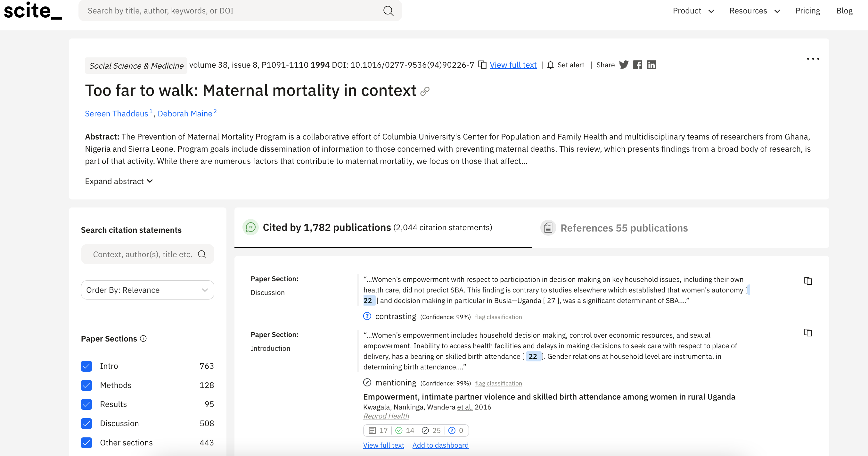Expand the abstract

(x=119, y=182)
